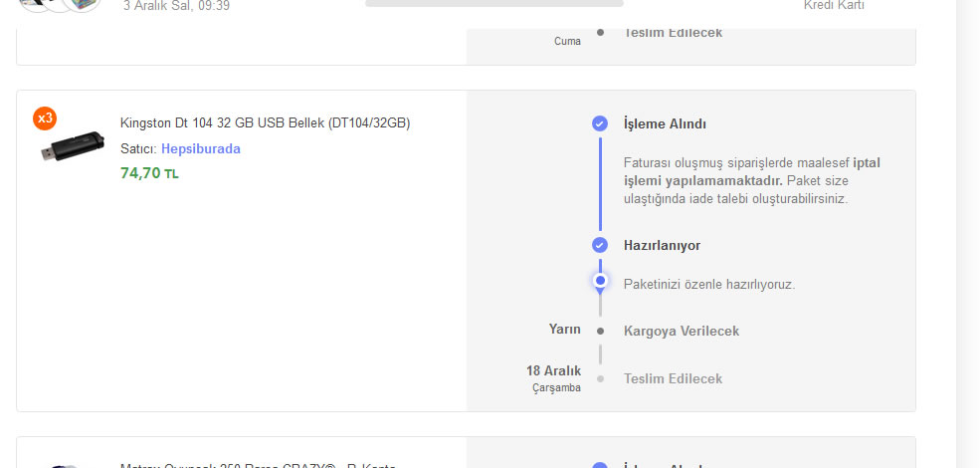This screenshot has height=468, width=980.
Task: Click the gray progress bar at the top
Action: coord(494,3)
